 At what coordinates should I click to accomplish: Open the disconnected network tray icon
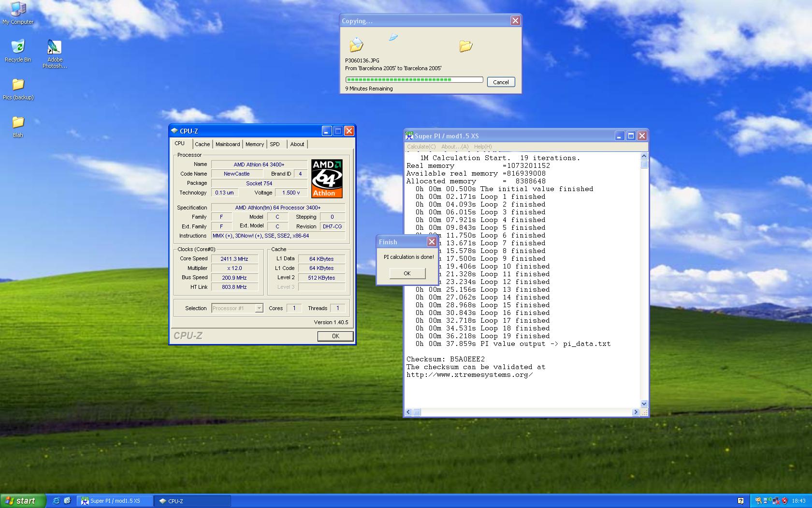click(x=776, y=501)
